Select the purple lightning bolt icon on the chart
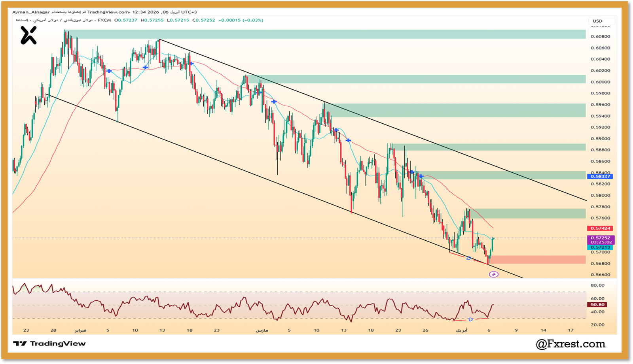Image resolution: width=633 pixels, height=364 pixels. click(x=494, y=274)
